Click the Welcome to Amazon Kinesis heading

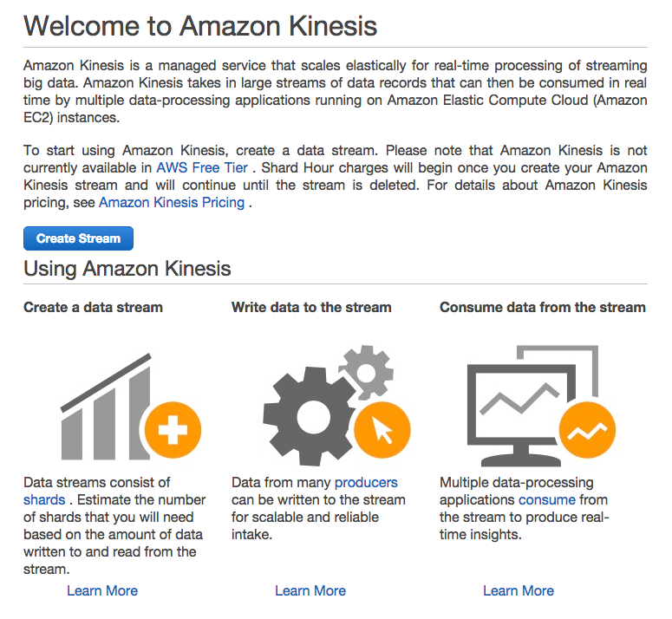[x=200, y=26]
